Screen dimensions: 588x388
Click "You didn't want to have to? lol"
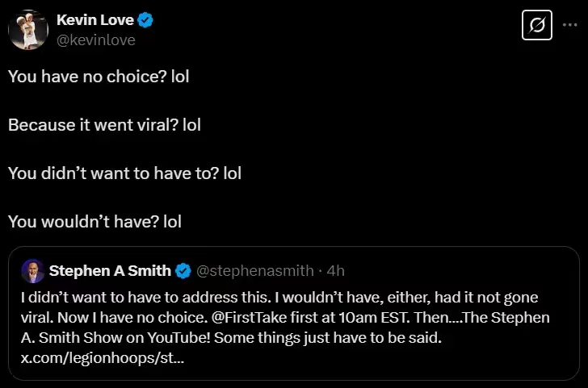tap(124, 173)
